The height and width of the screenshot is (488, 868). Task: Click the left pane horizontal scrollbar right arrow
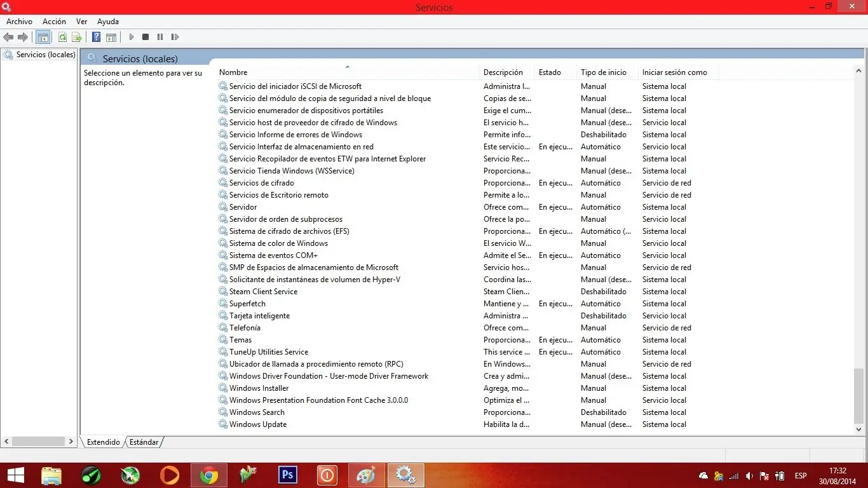(x=71, y=441)
